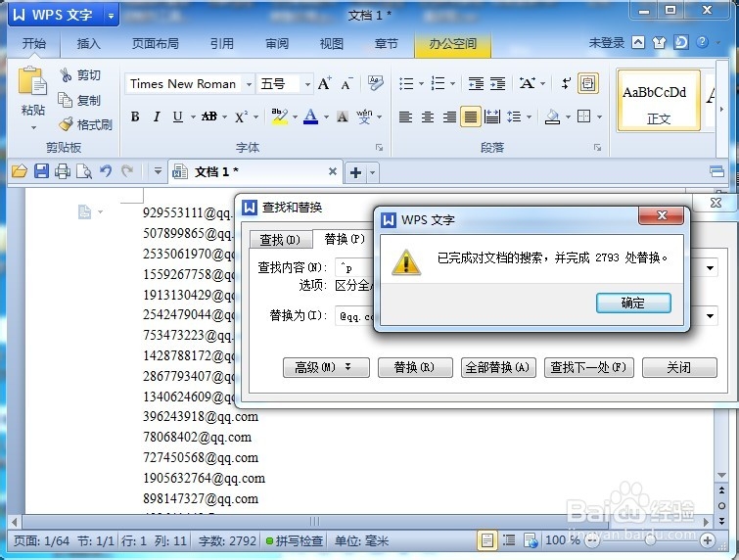Click the 未登录 login link

pyautogui.click(x=607, y=43)
